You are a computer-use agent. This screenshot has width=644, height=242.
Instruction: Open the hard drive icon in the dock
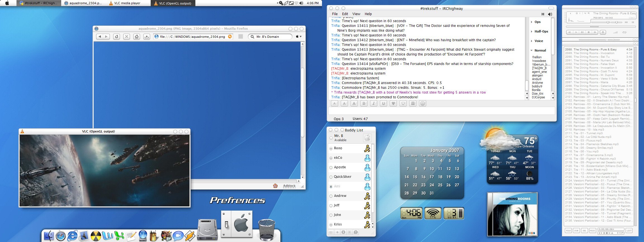pos(207,229)
